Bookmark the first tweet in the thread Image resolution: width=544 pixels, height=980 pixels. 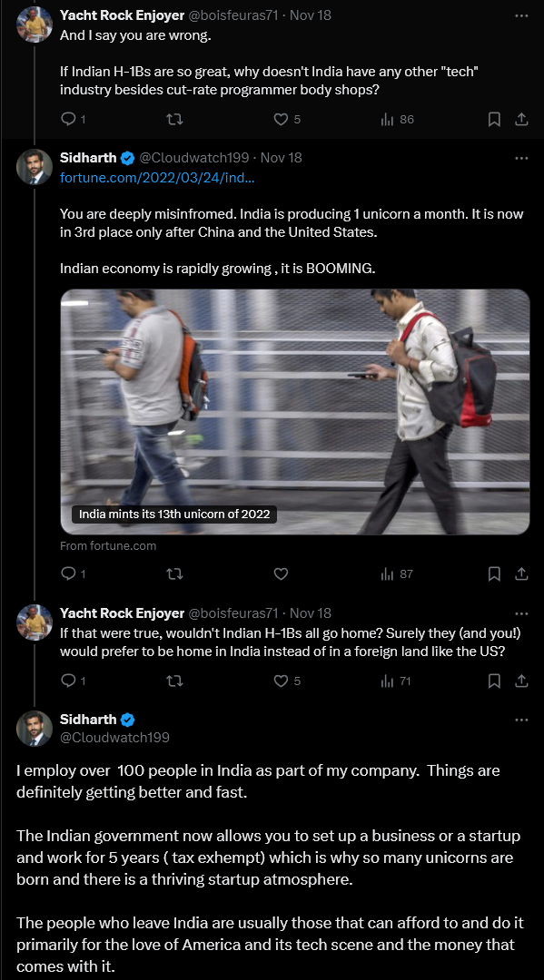tap(494, 119)
